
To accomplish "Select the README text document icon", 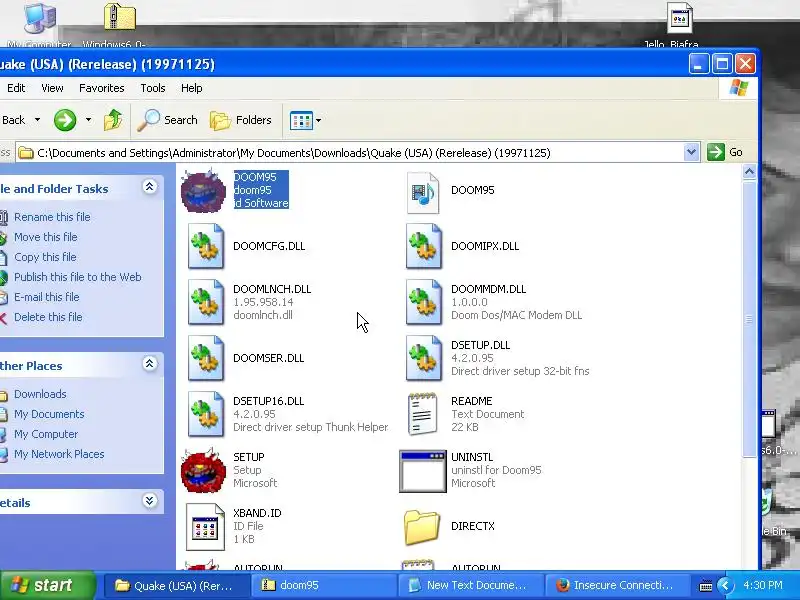I will 422,414.
